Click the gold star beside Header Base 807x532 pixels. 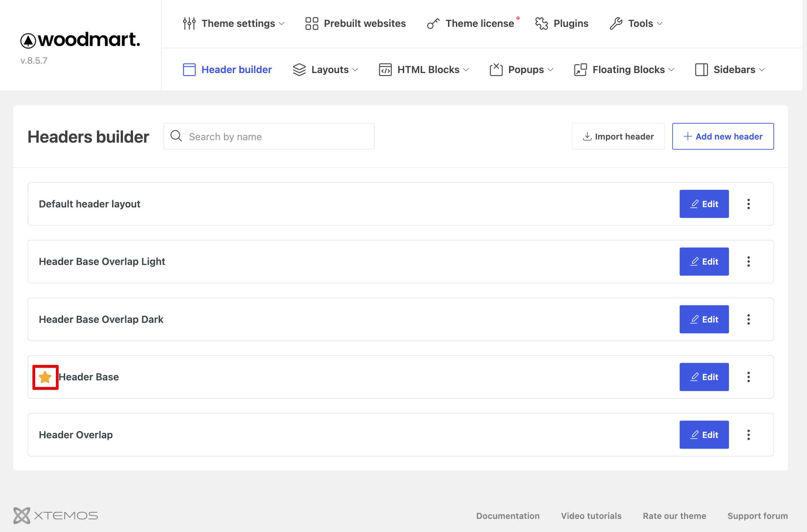coord(45,377)
